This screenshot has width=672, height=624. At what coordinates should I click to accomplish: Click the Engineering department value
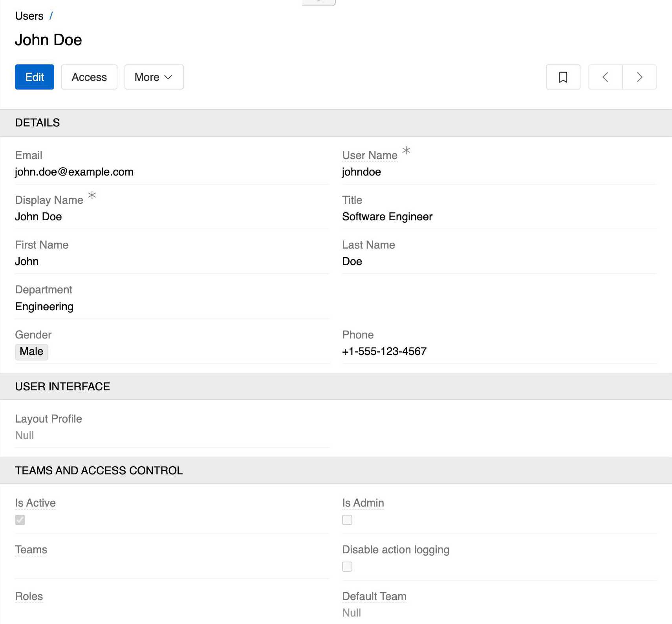tap(44, 307)
